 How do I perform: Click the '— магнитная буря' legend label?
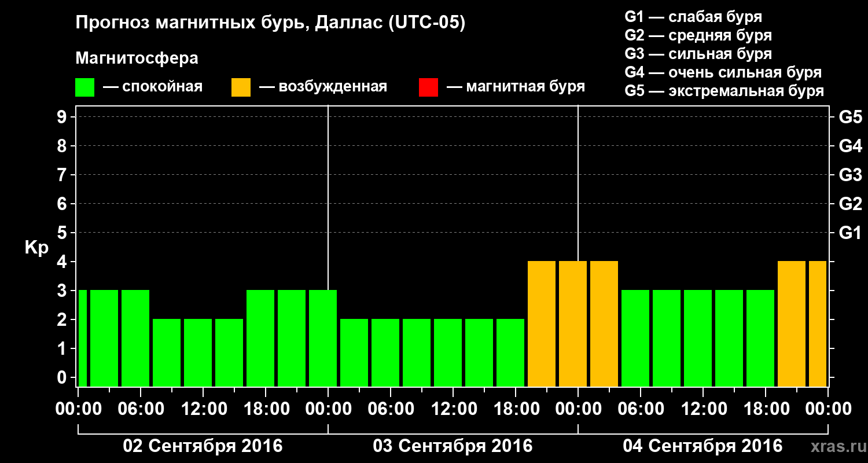point(516,87)
